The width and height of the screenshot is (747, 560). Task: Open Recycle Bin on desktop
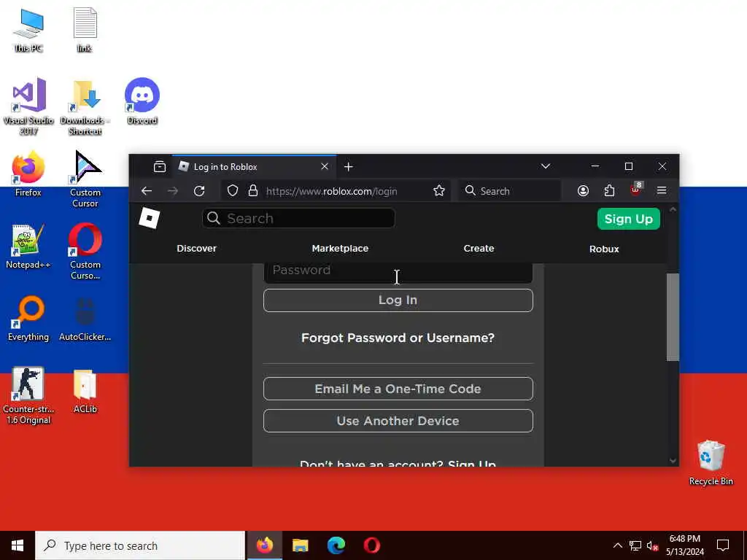click(711, 462)
